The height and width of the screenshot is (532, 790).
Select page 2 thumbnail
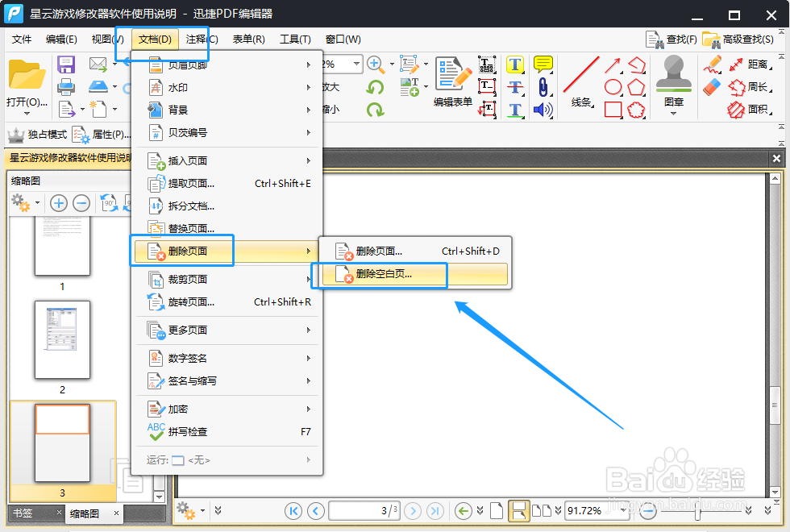pos(63,340)
